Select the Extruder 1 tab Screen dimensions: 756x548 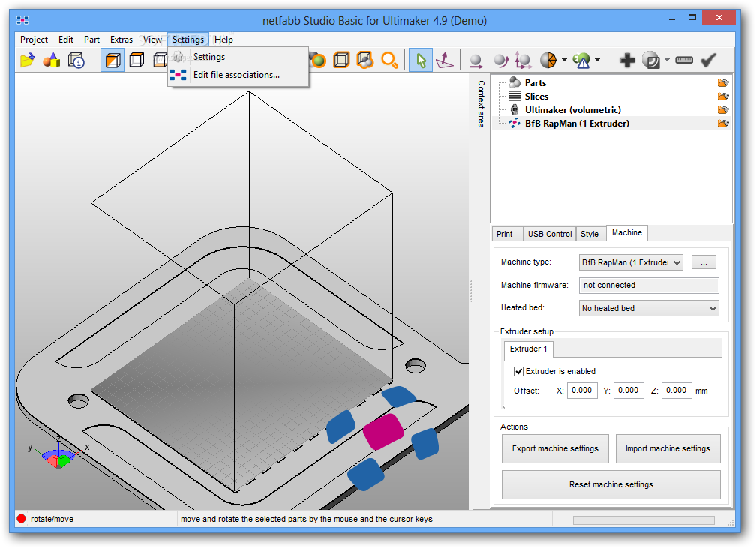(529, 349)
